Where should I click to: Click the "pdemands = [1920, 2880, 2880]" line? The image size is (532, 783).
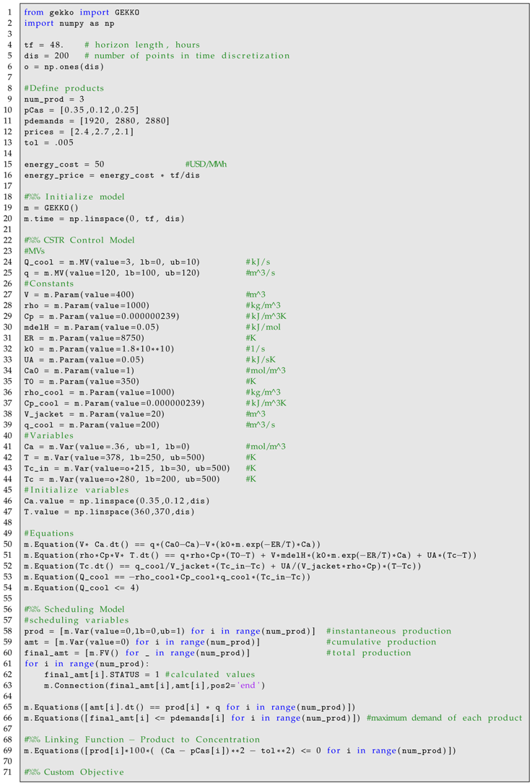(97, 121)
